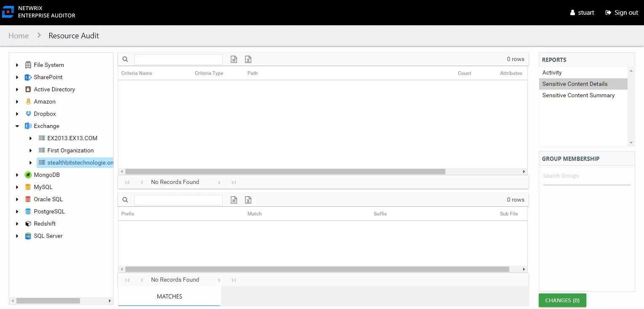Go to previous page in matches grid pager
The height and width of the screenshot is (309, 644).
(142, 280)
